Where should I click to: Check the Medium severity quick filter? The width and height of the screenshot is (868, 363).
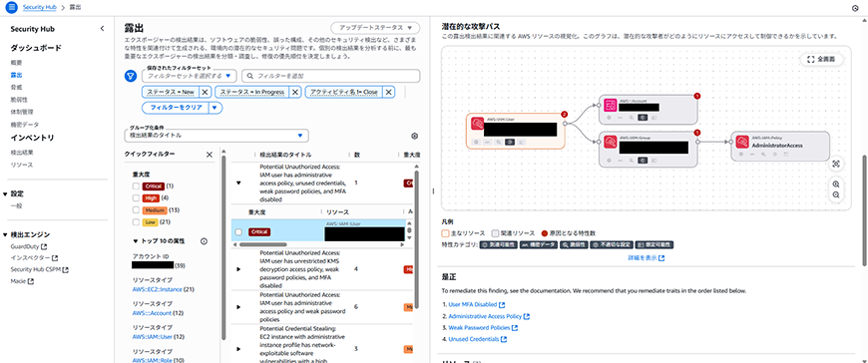[x=136, y=210]
